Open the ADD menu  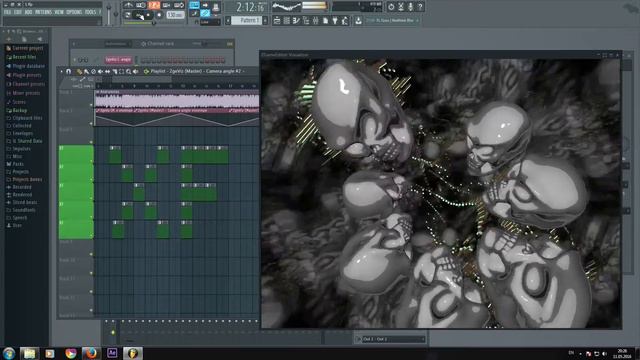[x=28, y=12]
